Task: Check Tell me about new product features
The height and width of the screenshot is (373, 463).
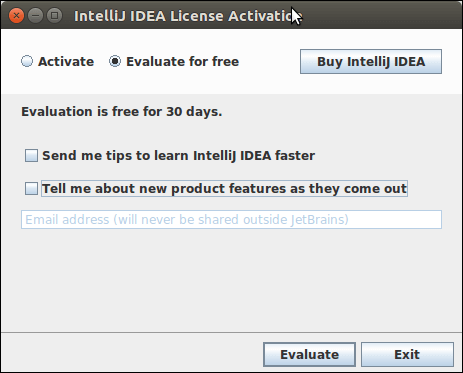Action: pos(31,189)
